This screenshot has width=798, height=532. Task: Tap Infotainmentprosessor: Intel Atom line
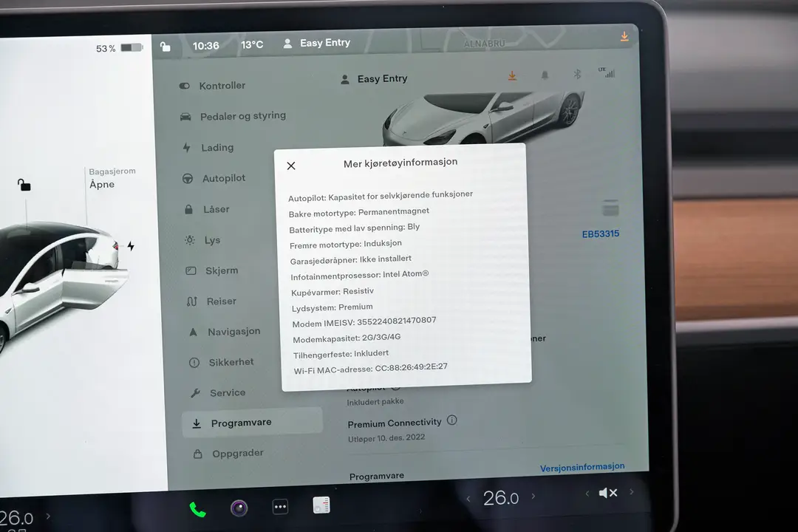point(359,275)
